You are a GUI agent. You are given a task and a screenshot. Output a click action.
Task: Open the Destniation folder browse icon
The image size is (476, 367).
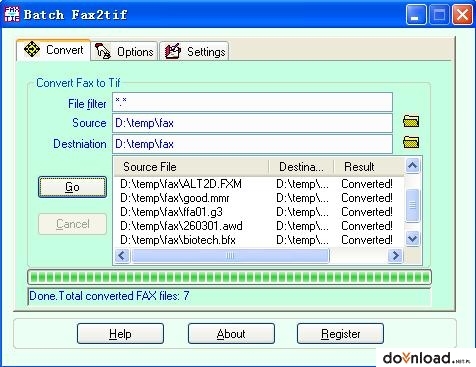[x=411, y=142]
